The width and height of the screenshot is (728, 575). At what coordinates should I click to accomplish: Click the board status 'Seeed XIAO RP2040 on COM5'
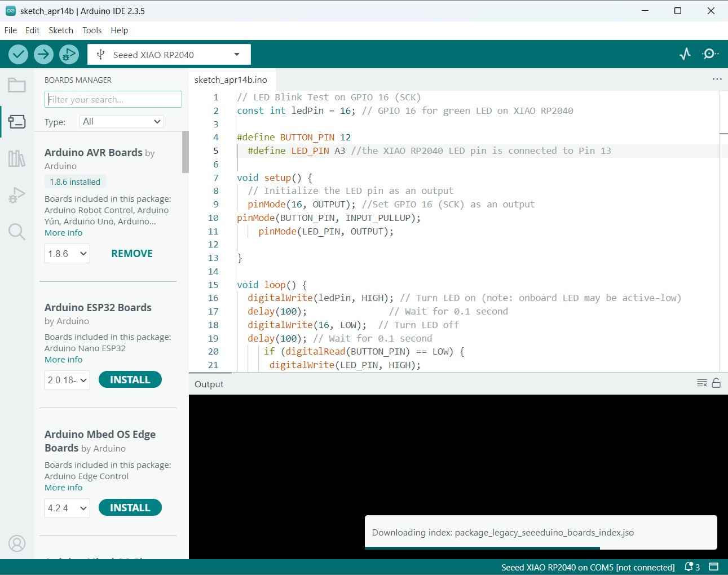click(588, 568)
